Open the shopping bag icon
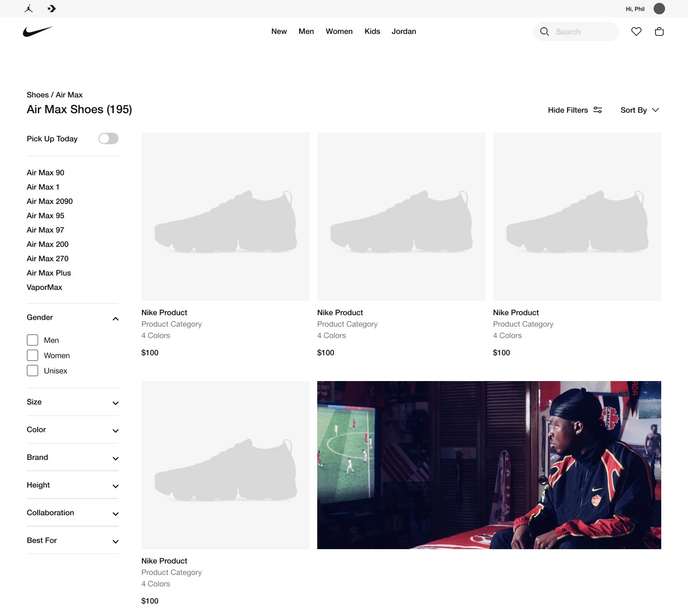 click(x=659, y=32)
